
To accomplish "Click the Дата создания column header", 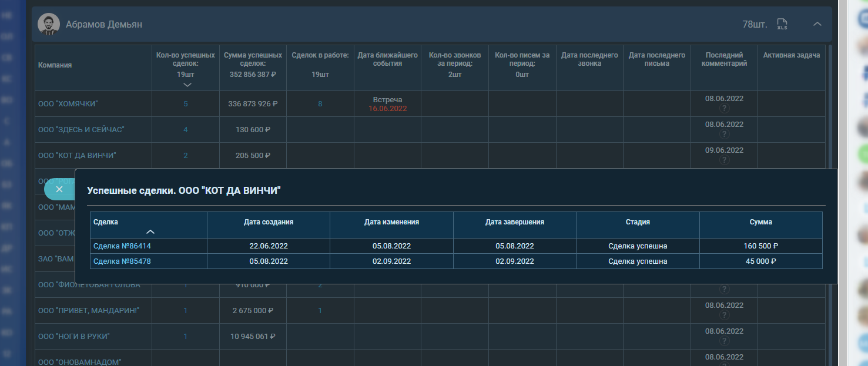I will click(269, 222).
